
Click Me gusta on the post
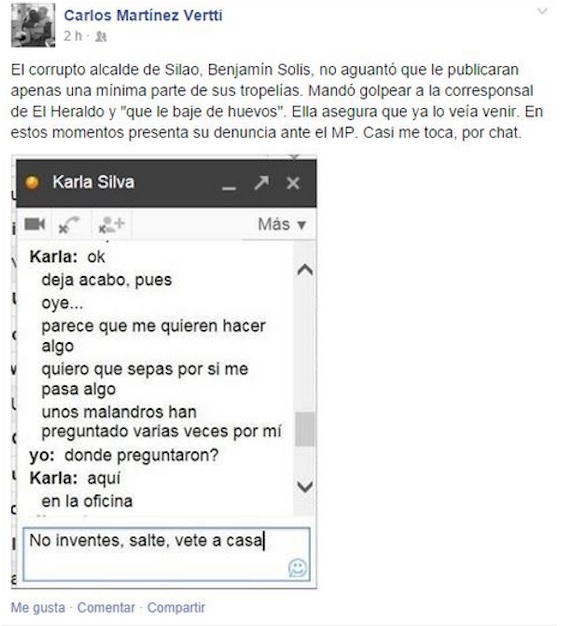[x=38, y=608]
